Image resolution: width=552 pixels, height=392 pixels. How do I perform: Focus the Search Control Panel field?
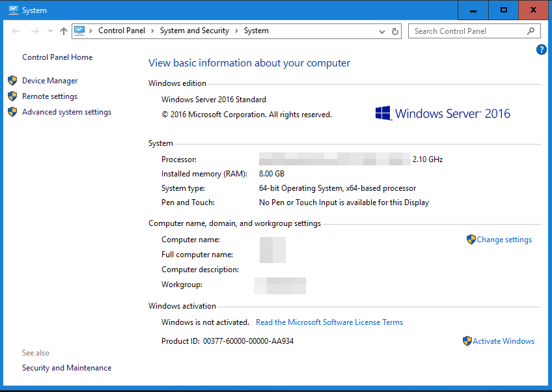coord(474,31)
